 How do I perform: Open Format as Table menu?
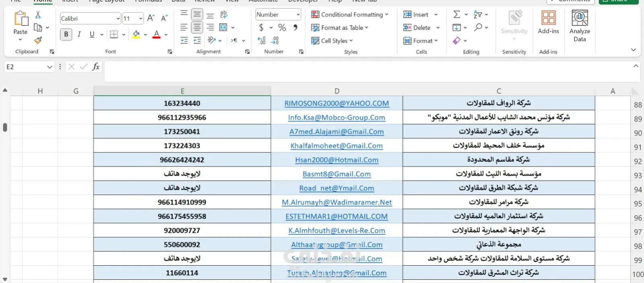coord(340,28)
